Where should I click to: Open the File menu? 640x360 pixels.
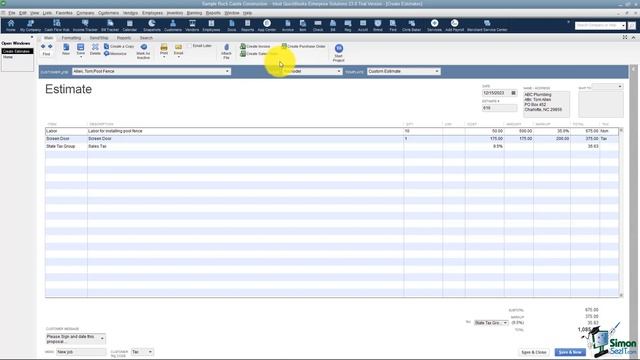(12, 13)
